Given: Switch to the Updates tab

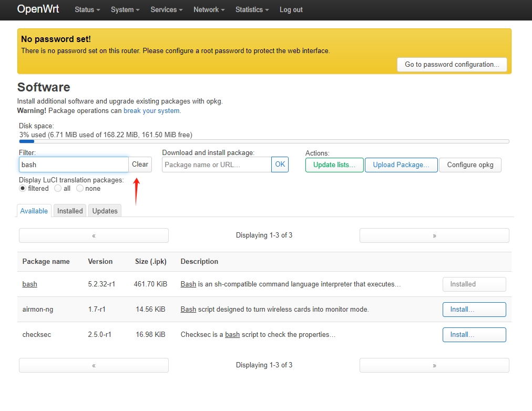Looking at the screenshot, I should point(105,211).
